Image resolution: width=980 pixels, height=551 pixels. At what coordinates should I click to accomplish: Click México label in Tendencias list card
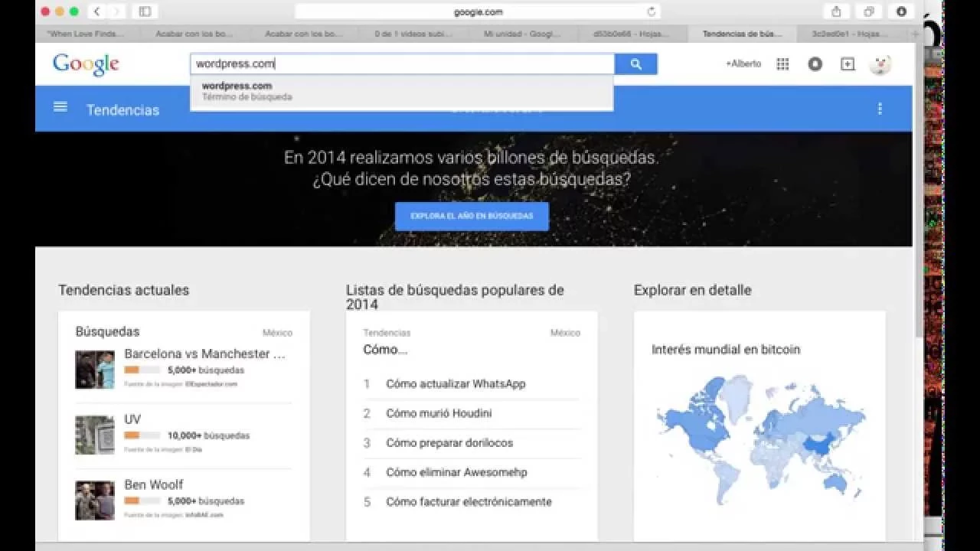click(565, 333)
